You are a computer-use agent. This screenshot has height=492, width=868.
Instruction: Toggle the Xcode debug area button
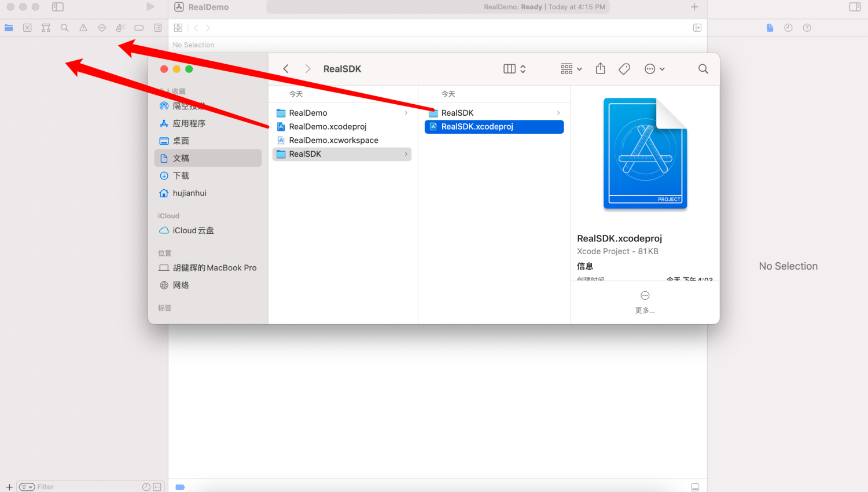[x=695, y=487]
